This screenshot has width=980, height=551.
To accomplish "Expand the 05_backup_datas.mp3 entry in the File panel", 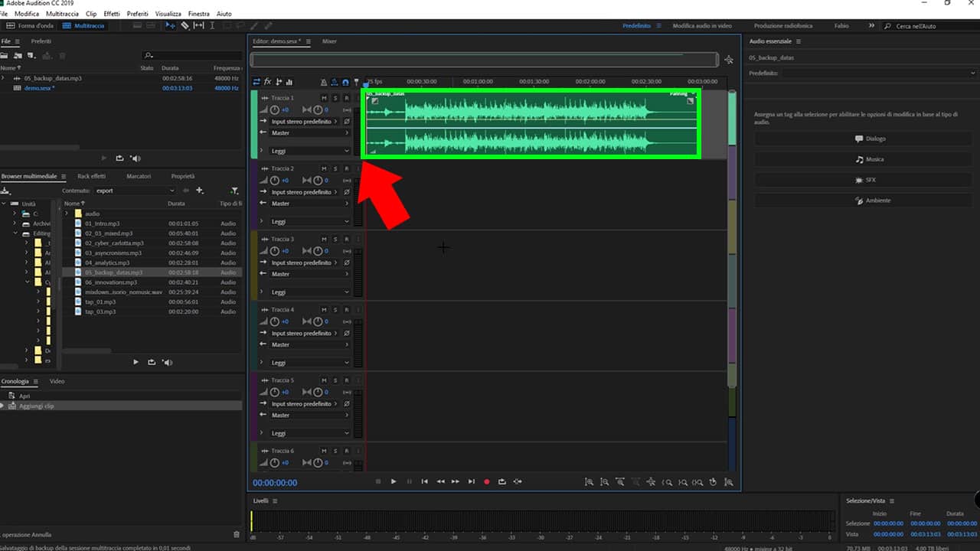I will click(x=3, y=78).
